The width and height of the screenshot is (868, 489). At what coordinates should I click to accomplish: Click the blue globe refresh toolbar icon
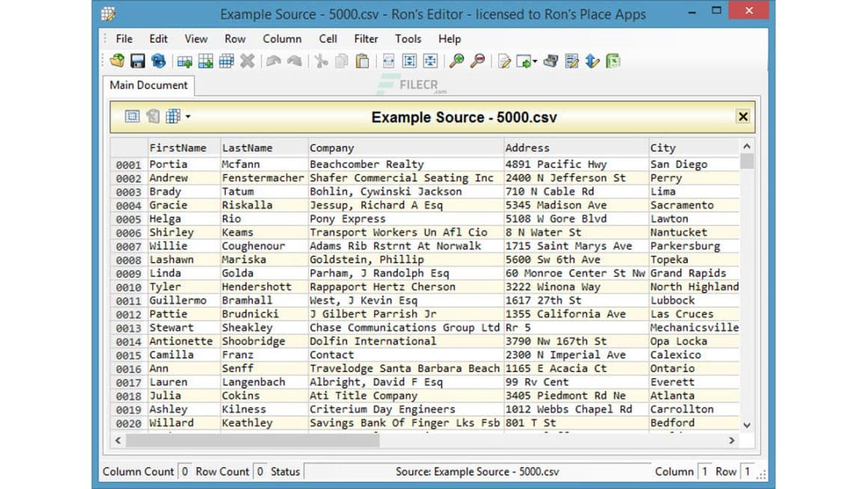[159, 61]
